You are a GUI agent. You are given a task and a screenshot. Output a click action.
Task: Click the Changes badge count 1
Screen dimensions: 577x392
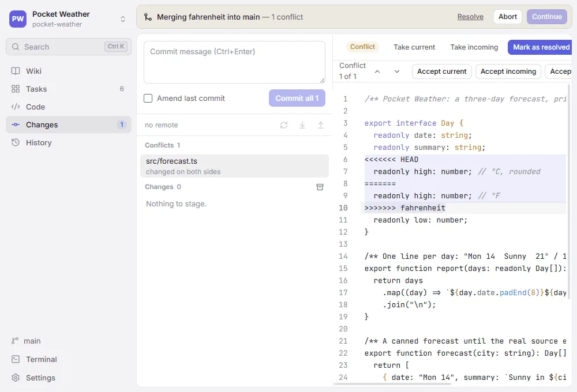click(x=122, y=125)
